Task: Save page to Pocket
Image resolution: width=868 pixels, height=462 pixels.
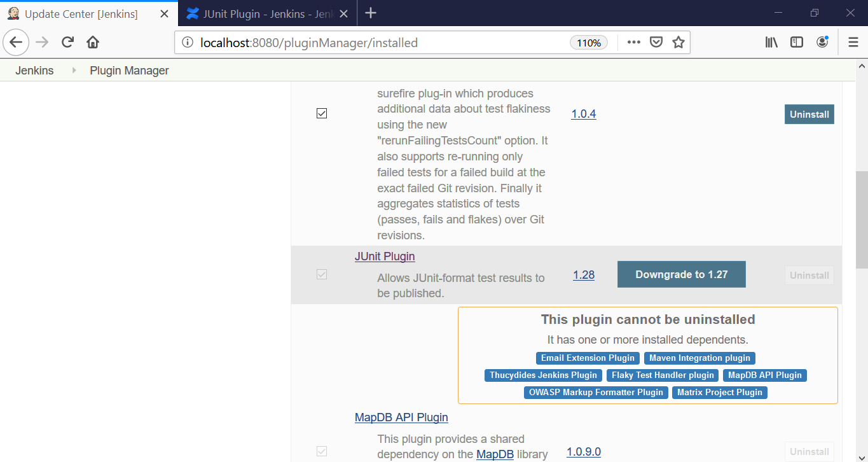Action: [x=656, y=43]
